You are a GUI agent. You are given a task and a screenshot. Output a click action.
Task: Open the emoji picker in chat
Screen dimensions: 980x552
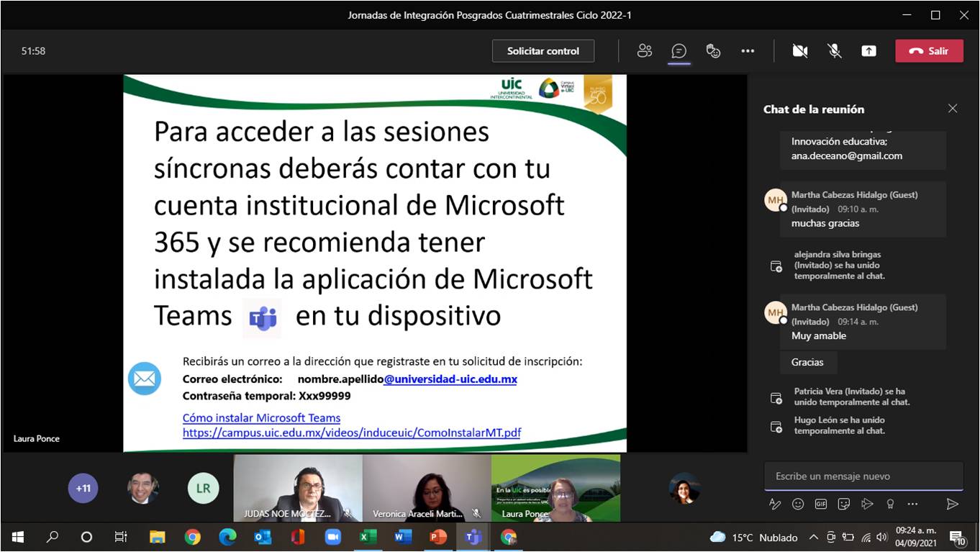tap(798, 505)
